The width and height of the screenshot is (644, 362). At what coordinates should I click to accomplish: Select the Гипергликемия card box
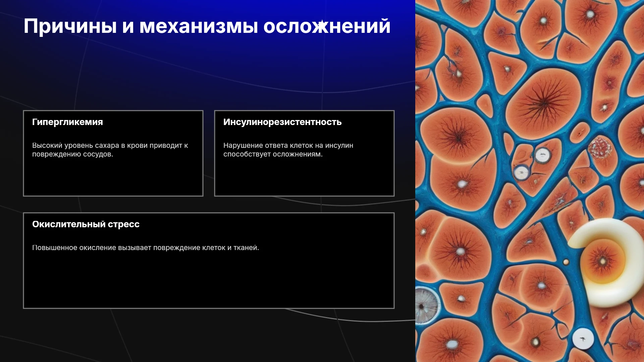[113, 153]
